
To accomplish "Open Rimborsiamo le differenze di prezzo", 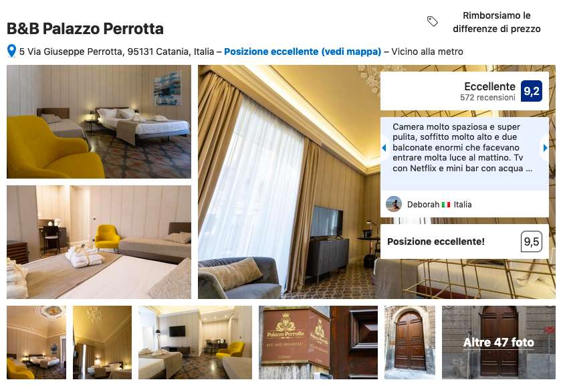I will (x=497, y=22).
